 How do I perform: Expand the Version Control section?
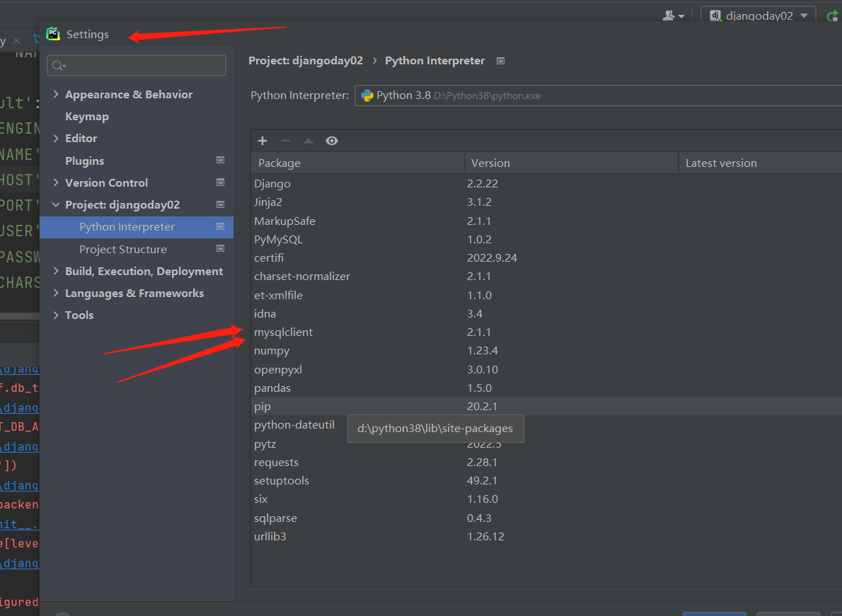coord(56,182)
